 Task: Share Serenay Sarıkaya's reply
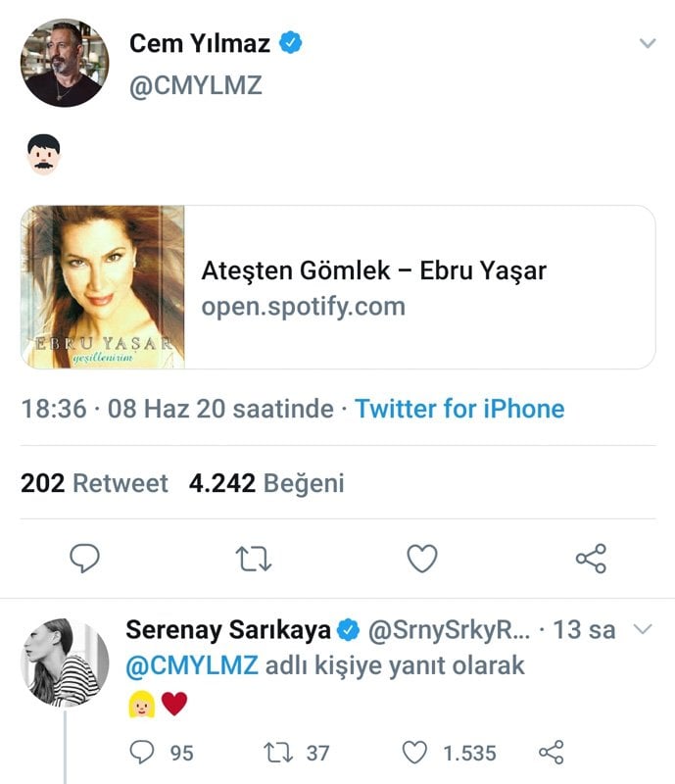click(552, 753)
